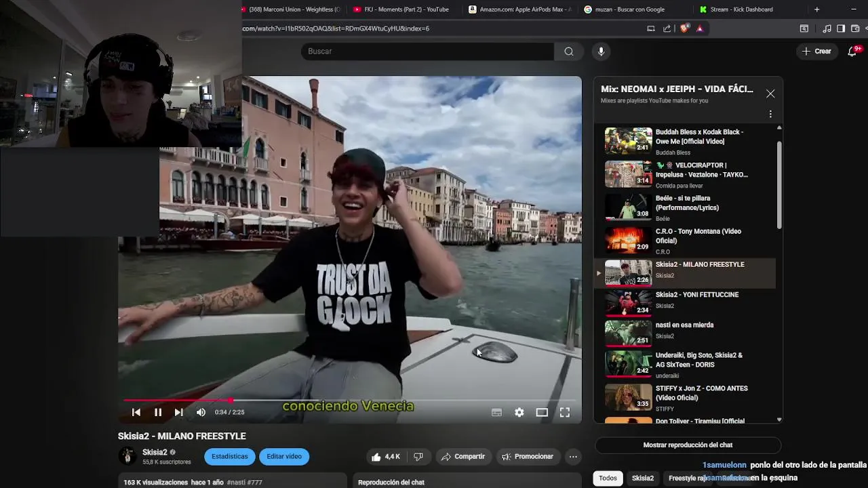Open the Brave Wallet toolbar icon
The image size is (868, 488).
(x=855, y=28)
